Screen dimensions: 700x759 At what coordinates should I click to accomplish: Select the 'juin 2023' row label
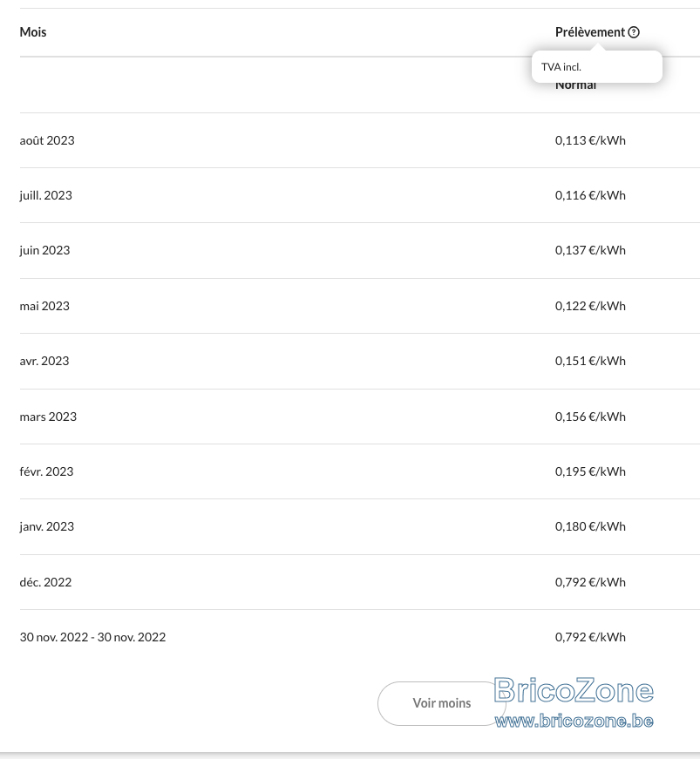click(44, 251)
